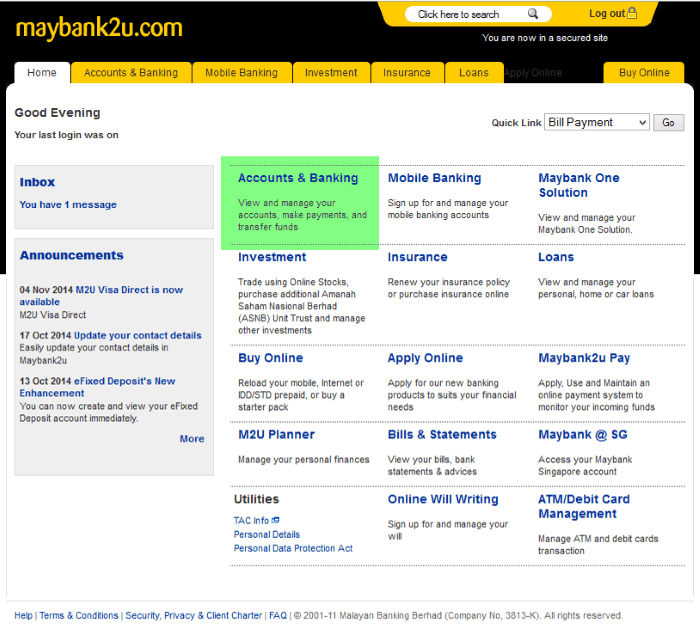Click the Utilities heading text
Image resolution: width=700 pixels, height=630 pixels.
click(256, 499)
